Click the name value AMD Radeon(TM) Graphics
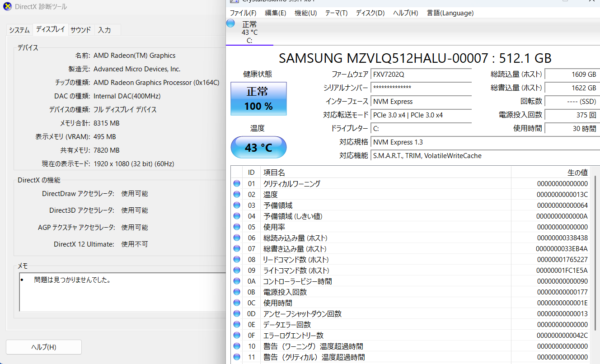This screenshot has height=364, width=600. click(134, 56)
